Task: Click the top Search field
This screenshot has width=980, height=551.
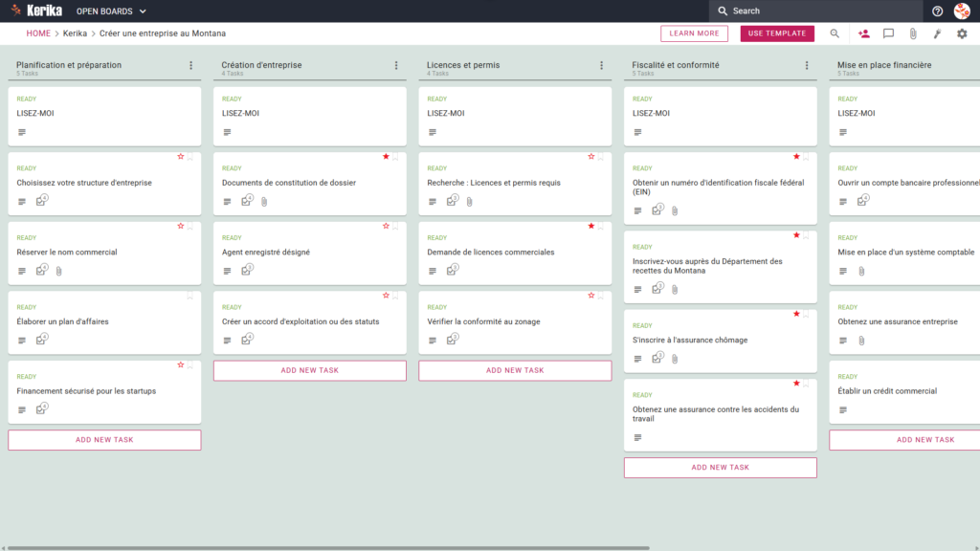Action: (x=815, y=11)
